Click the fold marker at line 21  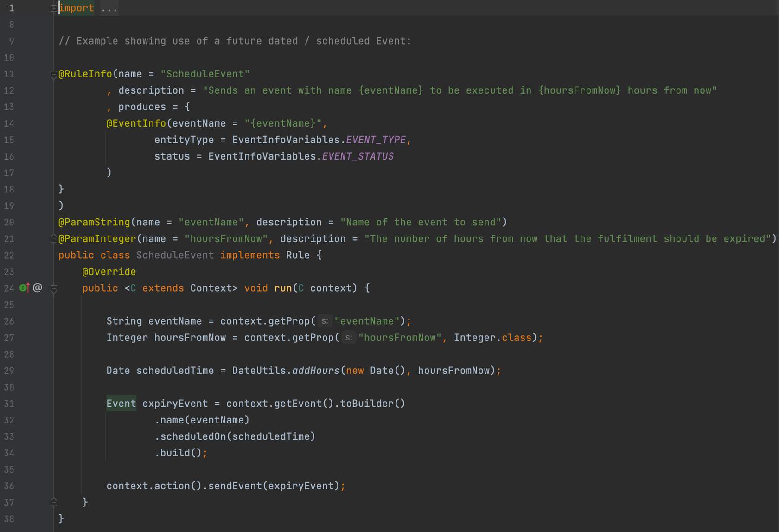click(x=54, y=239)
